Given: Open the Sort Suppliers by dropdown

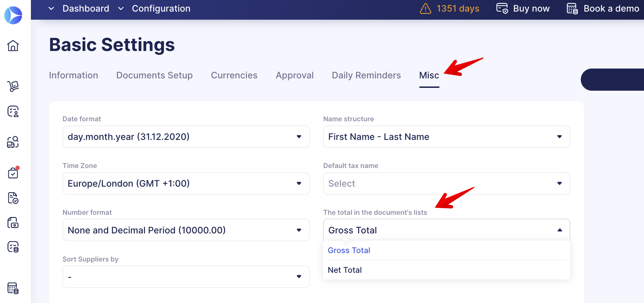Looking at the screenshot, I should (x=186, y=277).
